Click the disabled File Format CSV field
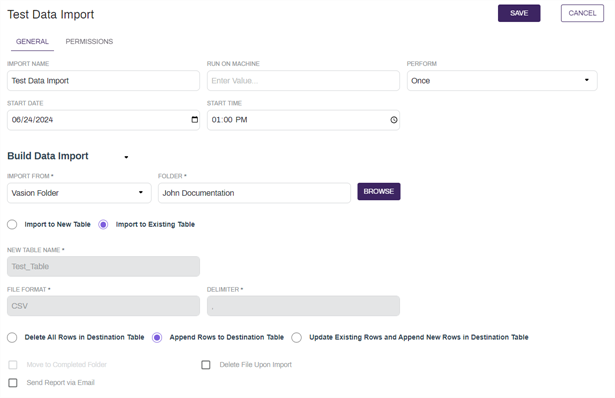 (104, 306)
